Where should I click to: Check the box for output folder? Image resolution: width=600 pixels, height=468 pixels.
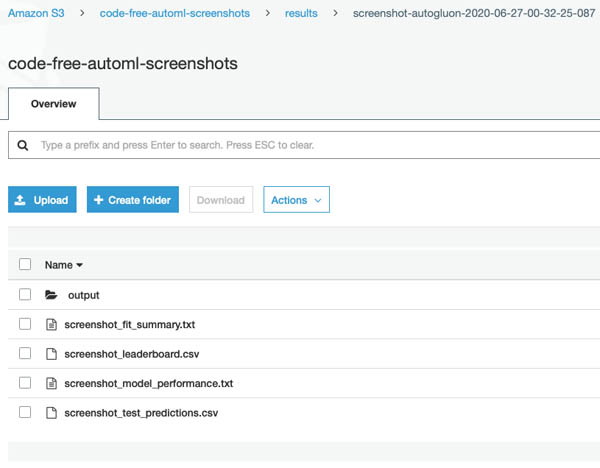pyautogui.click(x=25, y=294)
